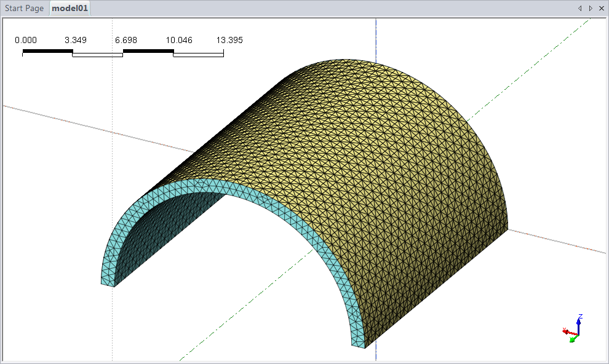This screenshot has height=364, width=609.
Task: Click the 6.698 scale bar label
Action: pos(125,41)
